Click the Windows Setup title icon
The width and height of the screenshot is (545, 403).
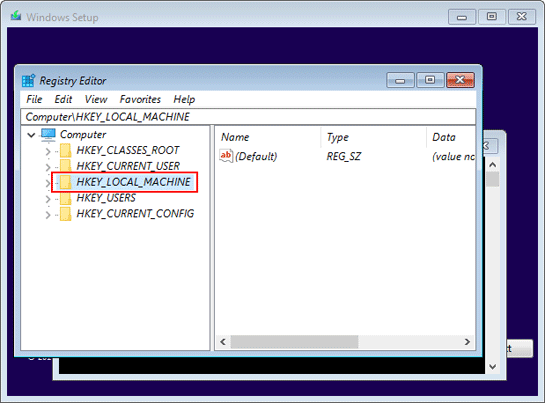(x=16, y=16)
